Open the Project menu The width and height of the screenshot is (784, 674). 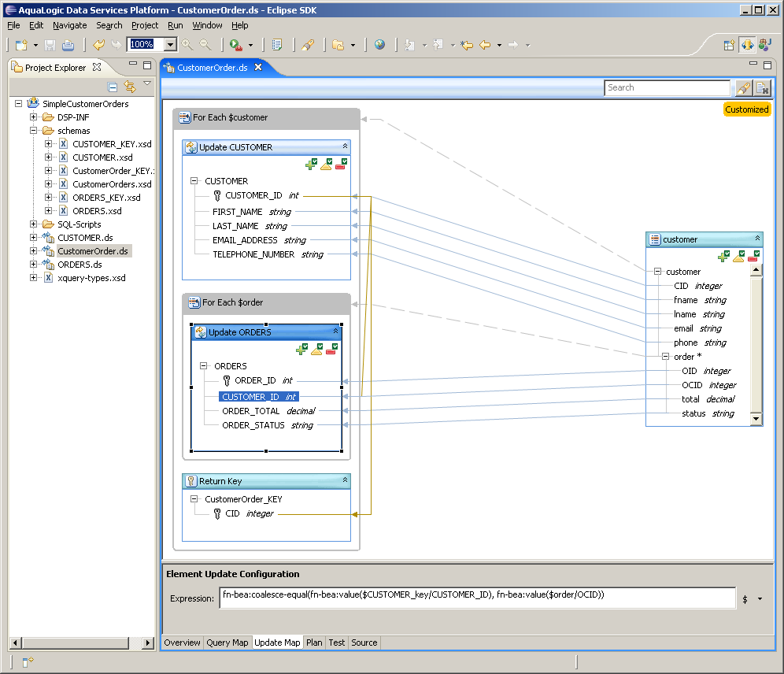click(145, 25)
